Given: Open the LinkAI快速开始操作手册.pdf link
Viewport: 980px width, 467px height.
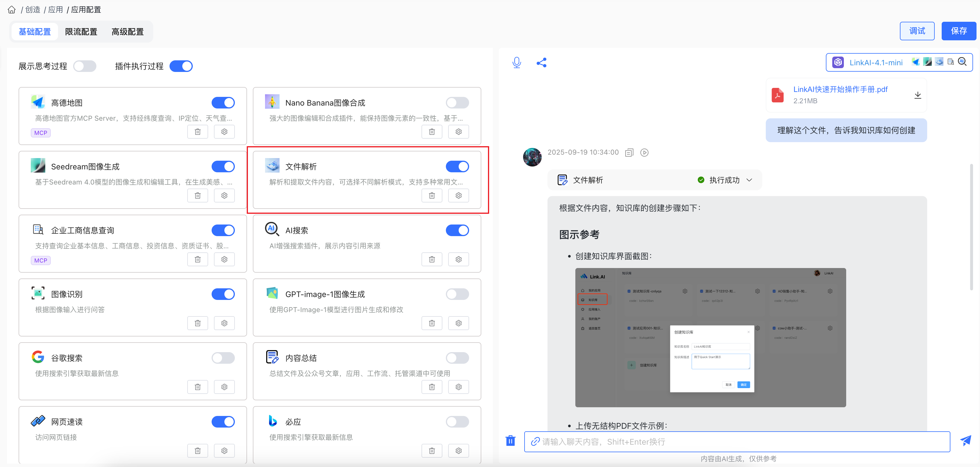Looking at the screenshot, I should pyautogui.click(x=840, y=89).
